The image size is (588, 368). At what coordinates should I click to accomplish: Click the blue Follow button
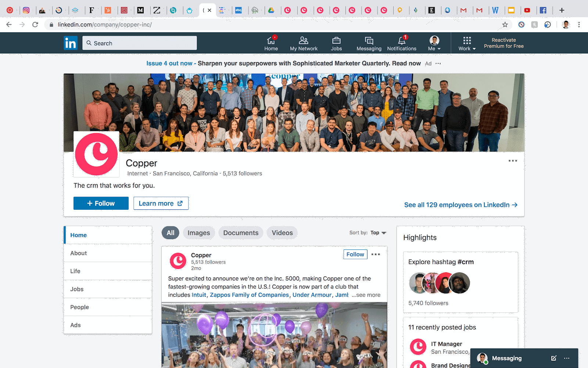(101, 203)
